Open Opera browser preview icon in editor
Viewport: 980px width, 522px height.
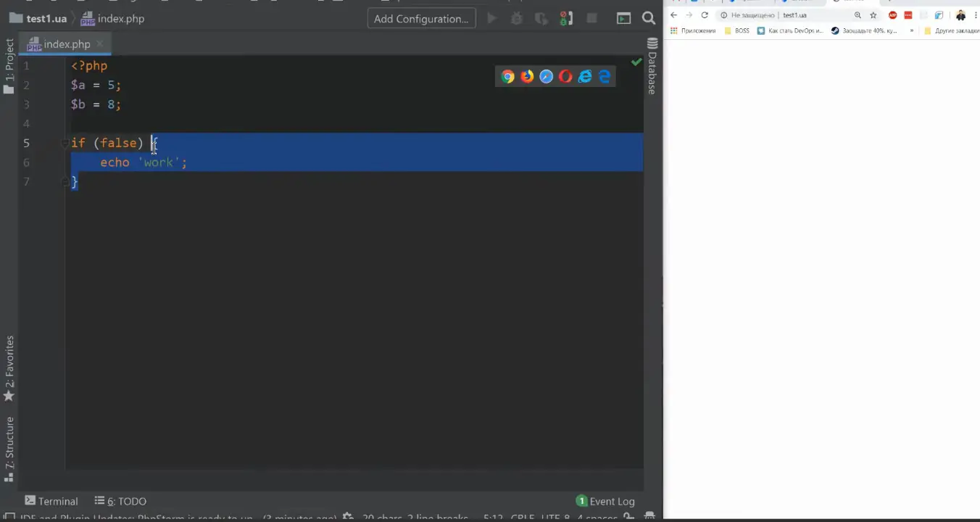[x=565, y=77]
